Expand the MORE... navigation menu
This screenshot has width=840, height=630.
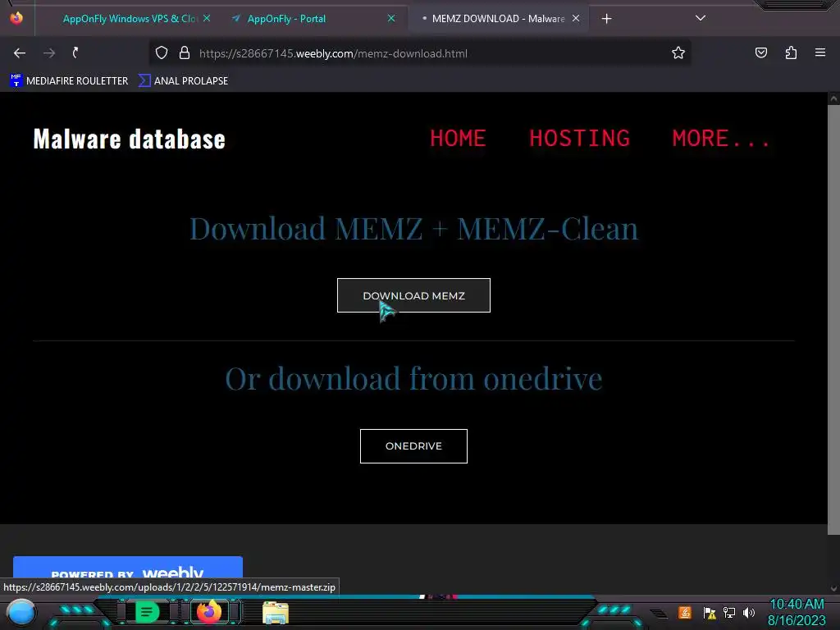(721, 138)
